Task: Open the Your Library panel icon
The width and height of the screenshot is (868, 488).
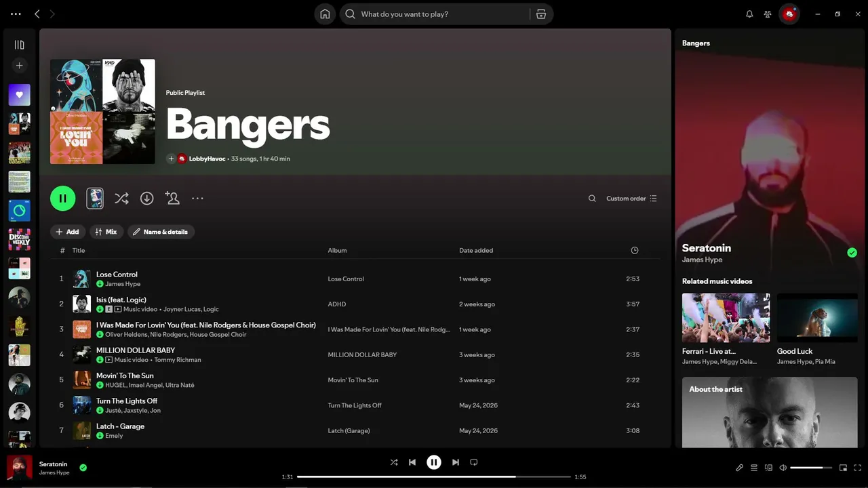Action: (x=19, y=45)
